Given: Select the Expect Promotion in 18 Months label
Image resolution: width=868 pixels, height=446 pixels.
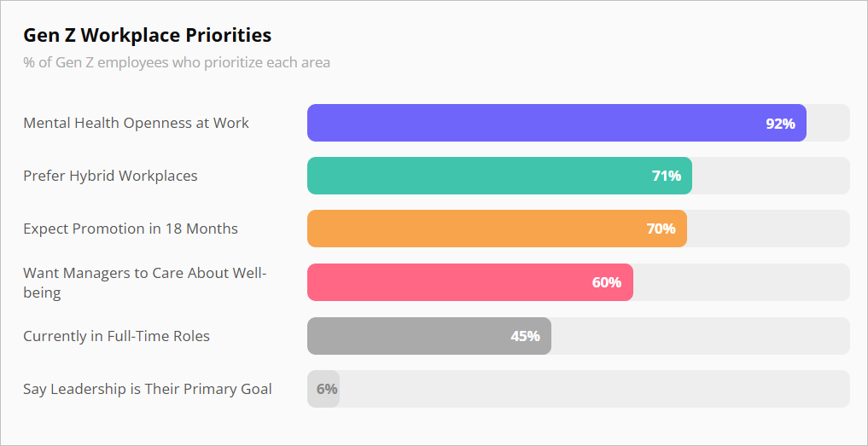Looking at the screenshot, I should [x=131, y=229].
